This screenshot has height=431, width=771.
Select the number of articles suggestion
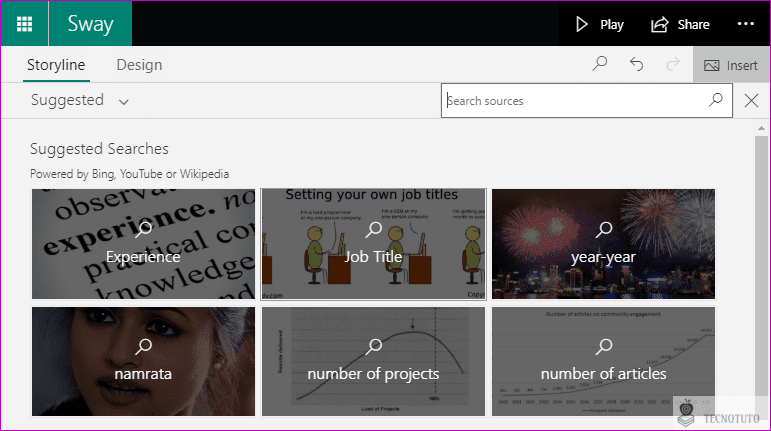[603, 361]
